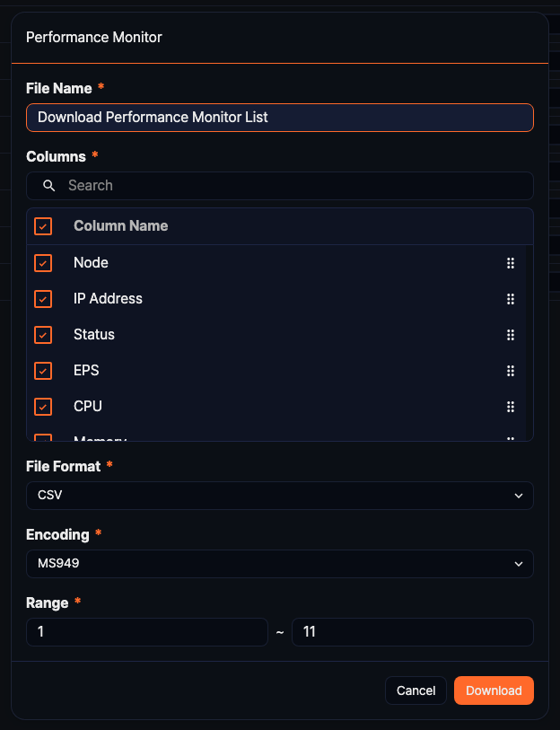Open the Encoding dropdown showing MS949
Image resolution: width=560 pixels, height=730 pixels.
click(279, 564)
